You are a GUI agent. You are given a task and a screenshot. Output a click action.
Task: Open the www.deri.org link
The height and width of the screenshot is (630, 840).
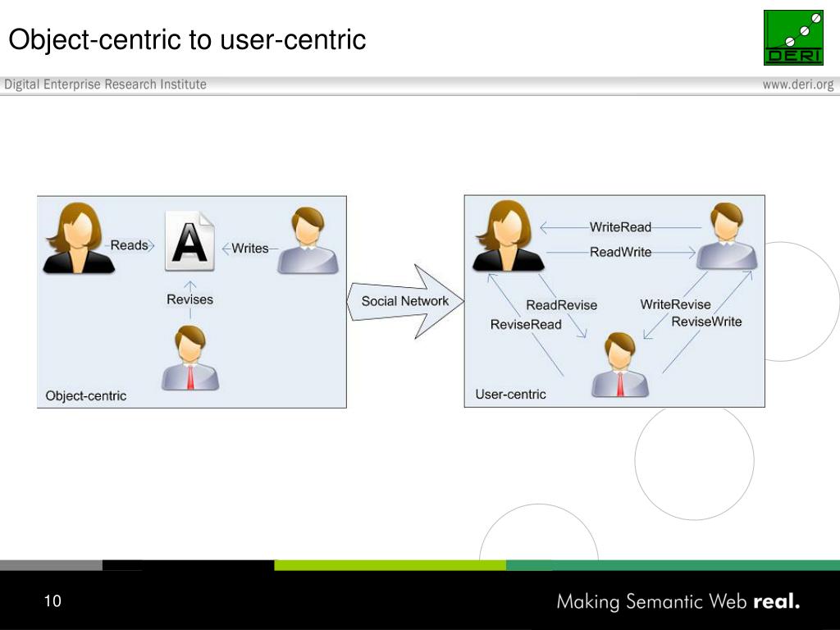pyautogui.click(x=798, y=84)
